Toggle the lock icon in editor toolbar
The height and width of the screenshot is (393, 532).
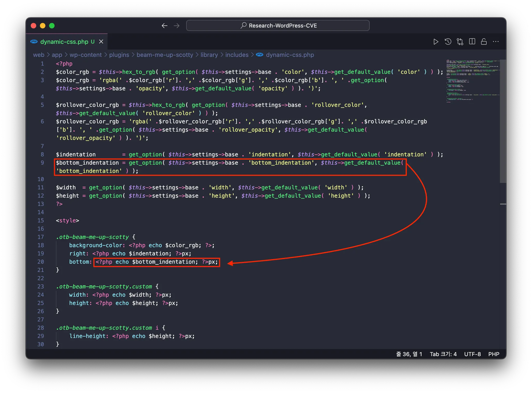484,42
